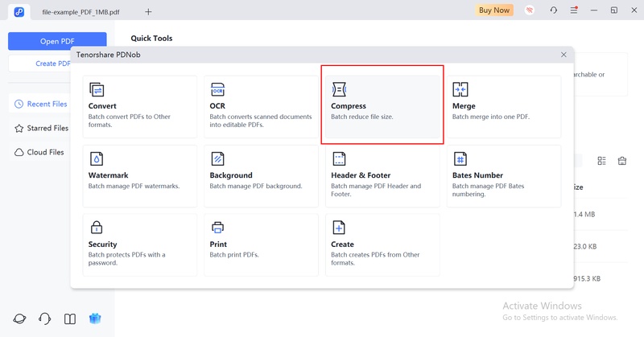Add a new tab with plus icon
This screenshot has height=337, width=644.
(148, 12)
